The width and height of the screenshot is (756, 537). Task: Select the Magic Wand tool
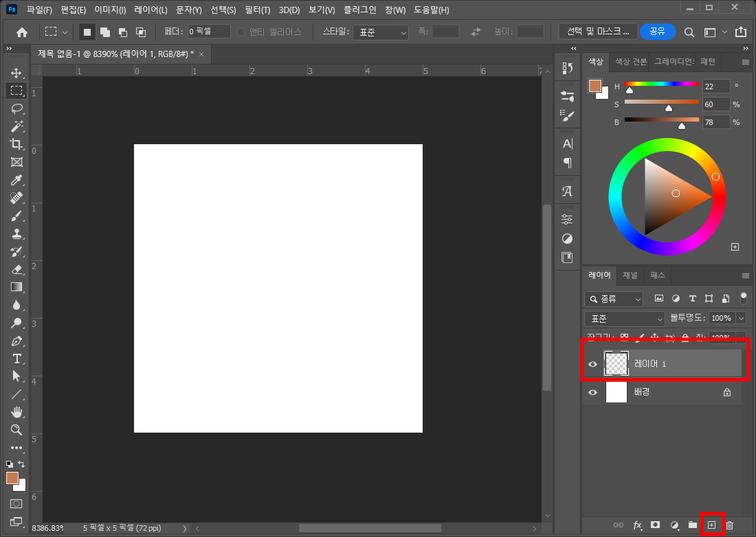[x=16, y=126]
